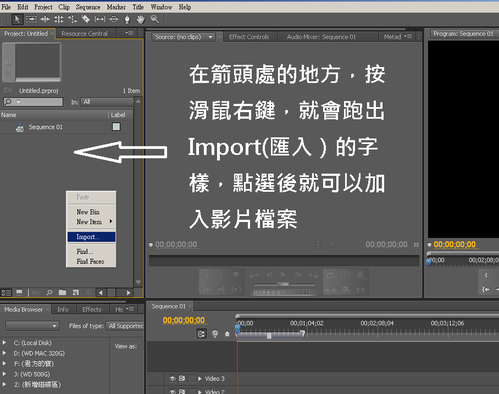Toggle Snap icon in timeline
Screen dimensions: 499x394
tap(202, 334)
